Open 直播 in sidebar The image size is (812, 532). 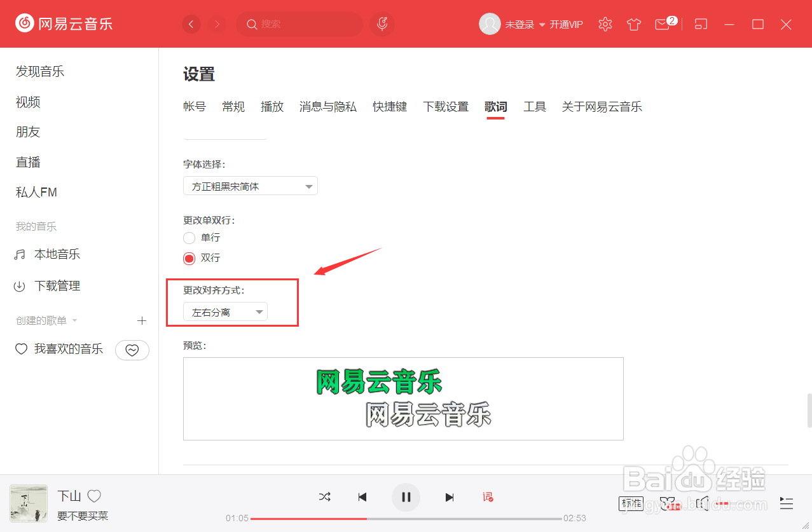pyautogui.click(x=28, y=162)
